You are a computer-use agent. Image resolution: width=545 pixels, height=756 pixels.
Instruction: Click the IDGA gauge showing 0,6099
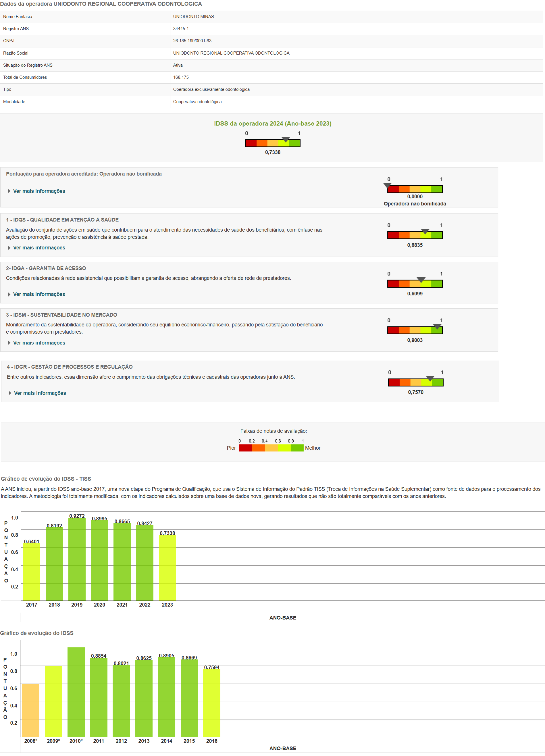(415, 284)
